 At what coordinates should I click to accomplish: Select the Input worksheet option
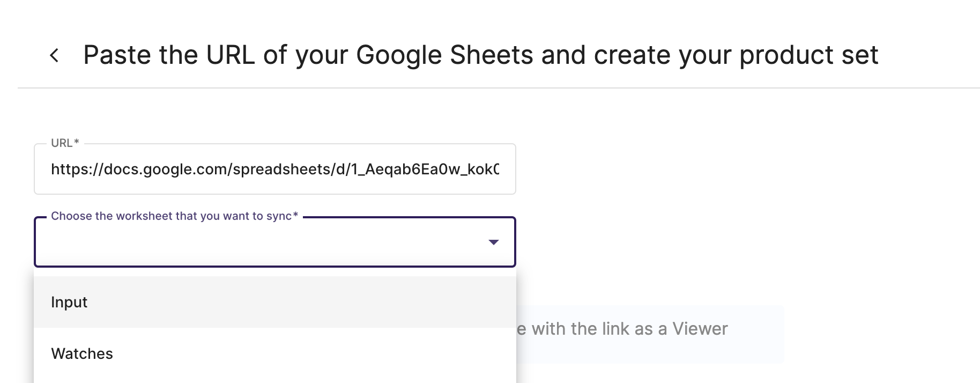point(275,302)
